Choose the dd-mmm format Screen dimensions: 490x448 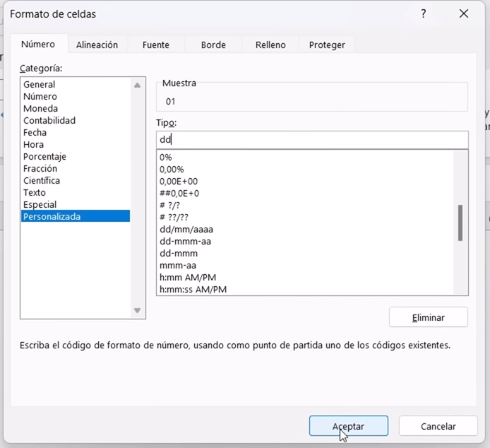[x=305, y=254]
